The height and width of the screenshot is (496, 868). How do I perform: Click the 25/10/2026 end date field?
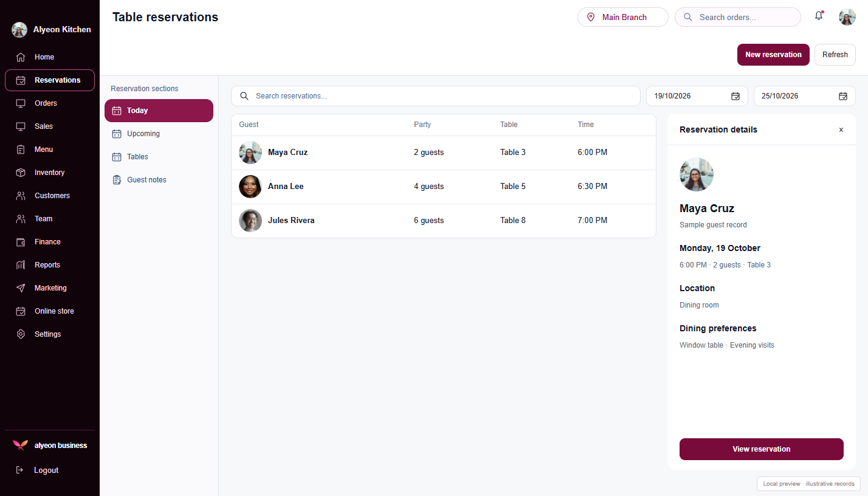click(x=805, y=96)
